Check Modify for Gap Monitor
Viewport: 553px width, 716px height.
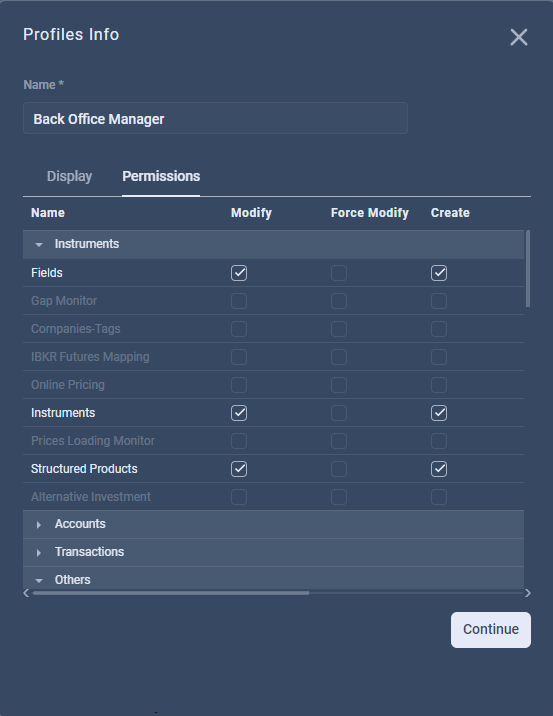coord(239,301)
